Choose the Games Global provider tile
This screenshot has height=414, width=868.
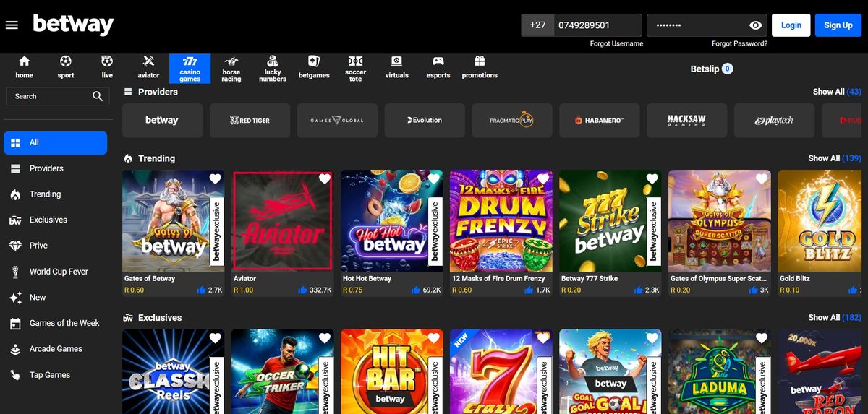(337, 121)
